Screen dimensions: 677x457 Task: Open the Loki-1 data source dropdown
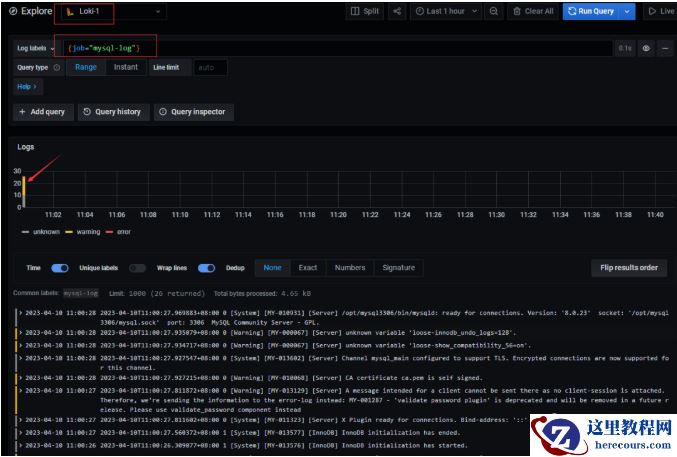[112, 12]
